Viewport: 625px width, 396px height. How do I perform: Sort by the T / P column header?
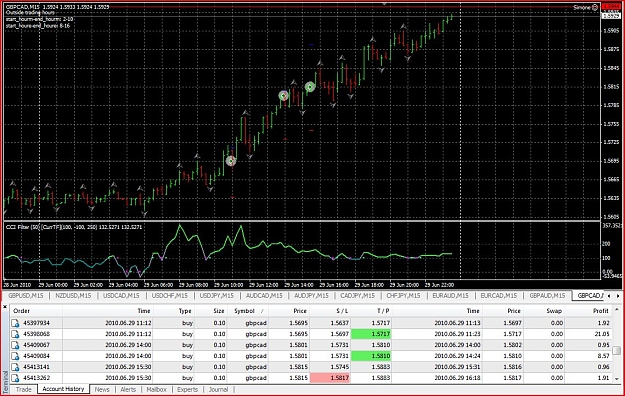[x=383, y=311]
